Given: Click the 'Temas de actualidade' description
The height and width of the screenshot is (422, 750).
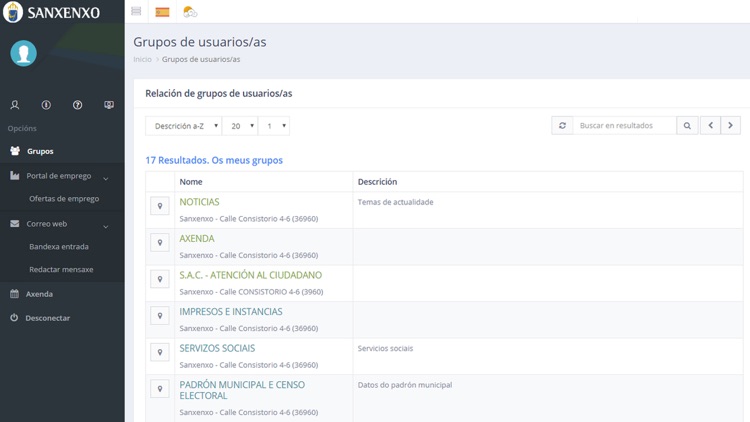Looking at the screenshot, I should pos(396,202).
